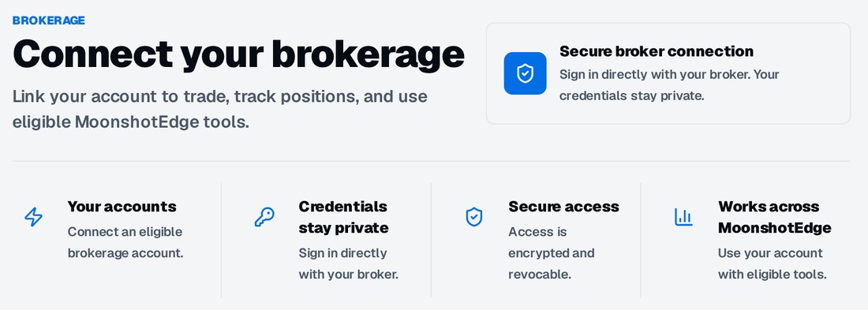This screenshot has width=868, height=310.
Task: Click the Your accounts heading
Action: (122, 207)
